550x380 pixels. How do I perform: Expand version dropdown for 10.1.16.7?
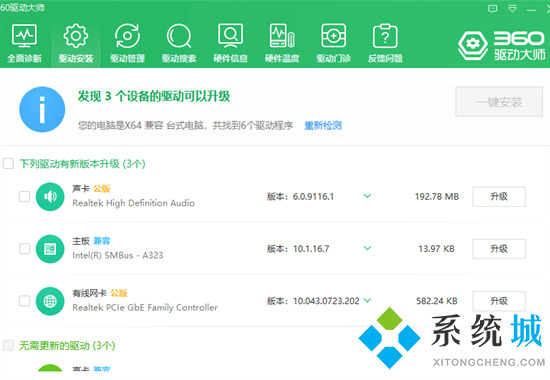tap(367, 248)
